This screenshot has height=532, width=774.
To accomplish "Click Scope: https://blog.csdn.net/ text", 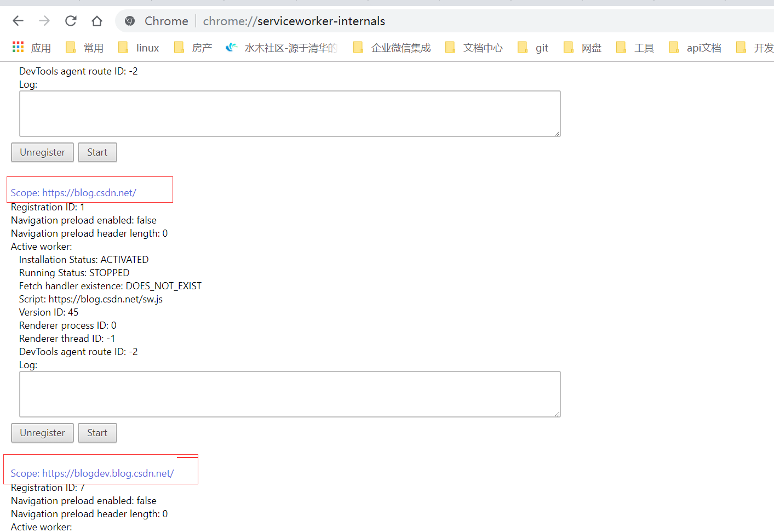I will pos(73,193).
